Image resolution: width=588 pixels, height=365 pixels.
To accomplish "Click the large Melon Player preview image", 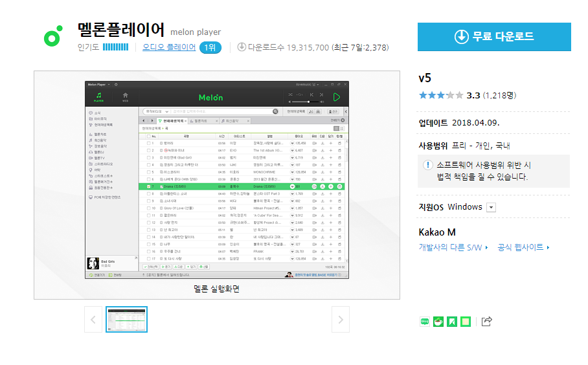I will click(x=217, y=180).
